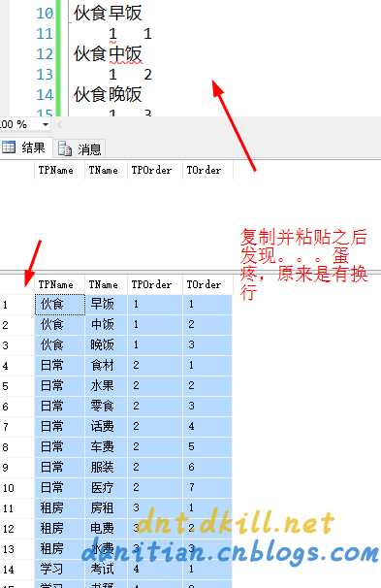Click editor line 10 text 伙食早饭
The image size is (381, 588).
pos(108,14)
